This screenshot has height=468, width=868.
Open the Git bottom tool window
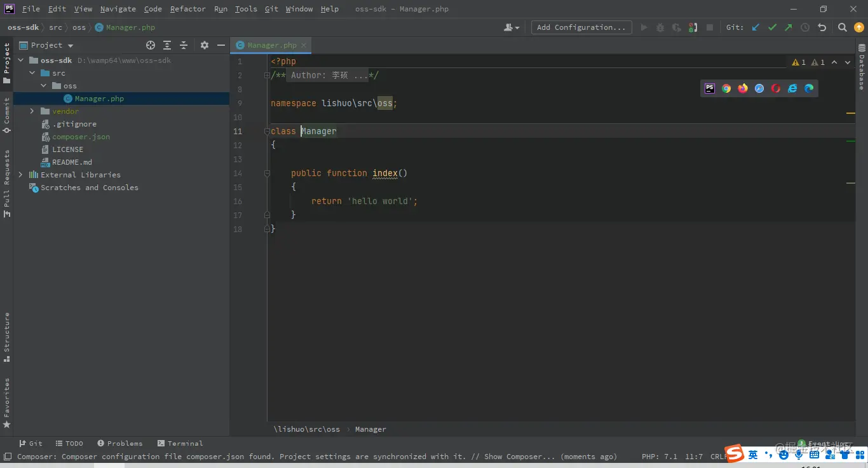click(31, 443)
